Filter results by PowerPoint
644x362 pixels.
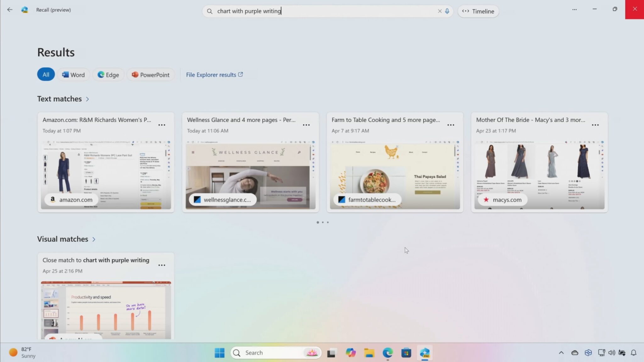pos(150,75)
